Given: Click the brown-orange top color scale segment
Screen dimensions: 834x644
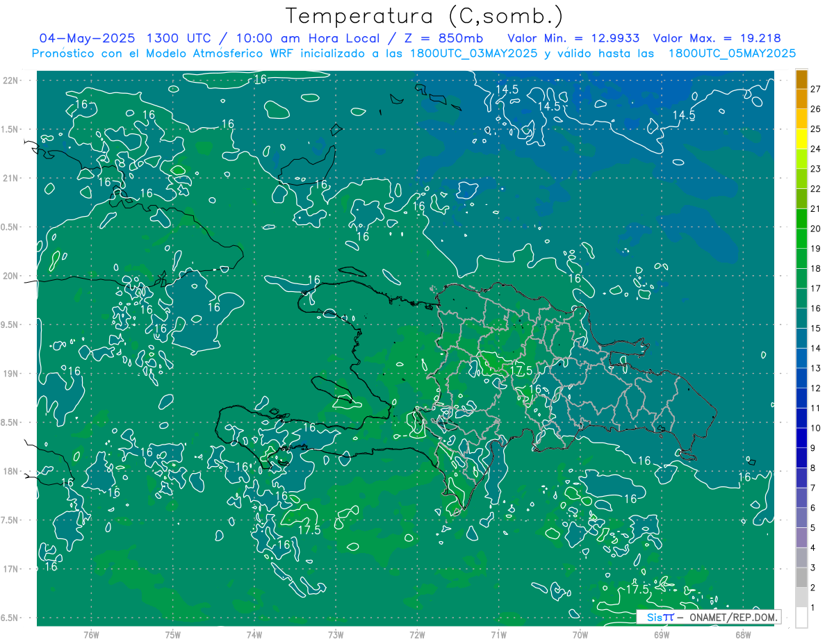Looking at the screenshot, I should [801, 79].
